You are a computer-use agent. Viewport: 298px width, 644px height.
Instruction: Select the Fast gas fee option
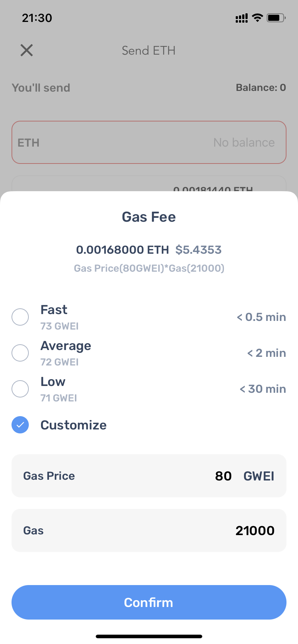pos(20,317)
